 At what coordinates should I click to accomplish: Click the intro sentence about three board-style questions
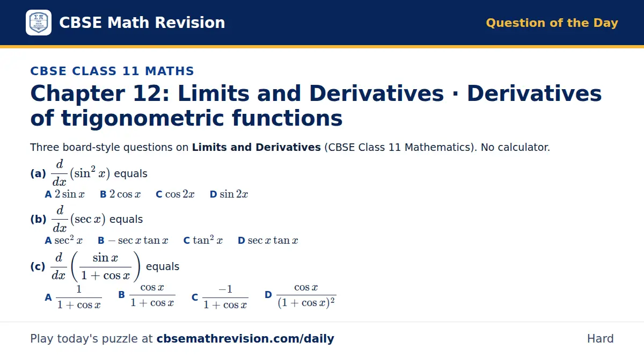(x=290, y=147)
